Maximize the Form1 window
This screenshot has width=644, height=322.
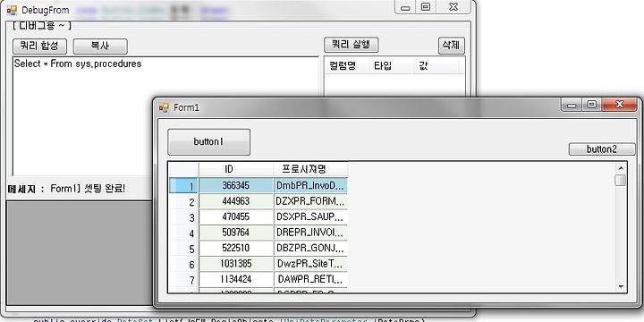[x=592, y=106]
